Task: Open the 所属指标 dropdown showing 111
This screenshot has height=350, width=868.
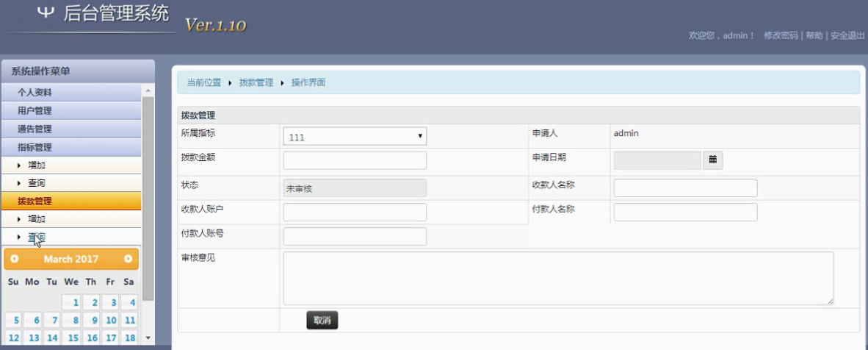Action: pos(355,137)
